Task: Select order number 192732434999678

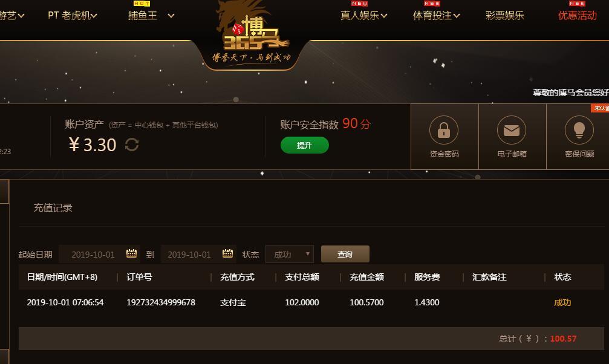Action: coord(161,302)
